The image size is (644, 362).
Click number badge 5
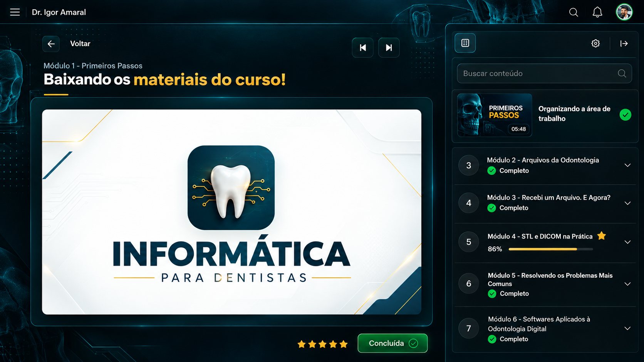(x=469, y=242)
